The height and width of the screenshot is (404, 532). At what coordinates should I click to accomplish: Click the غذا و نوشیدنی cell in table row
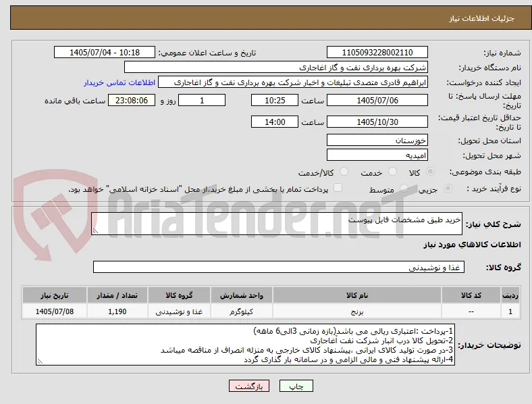tap(179, 311)
